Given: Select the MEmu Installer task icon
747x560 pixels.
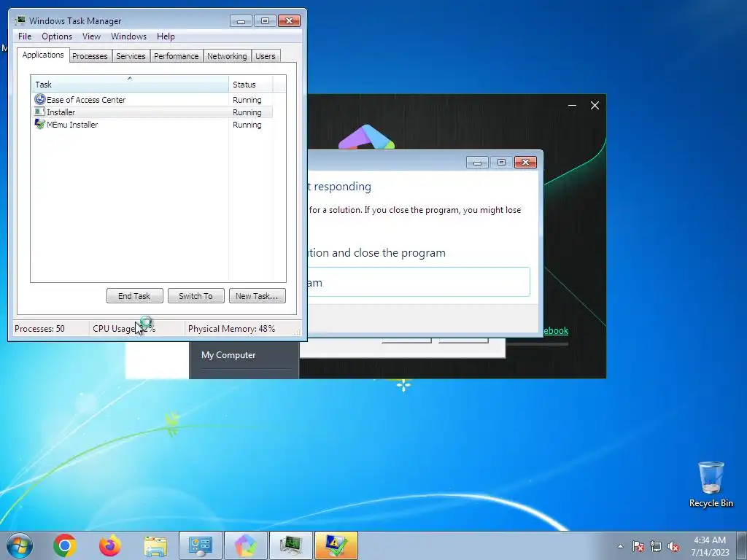Looking at the screenshot, I should click(x=40, y=124).
